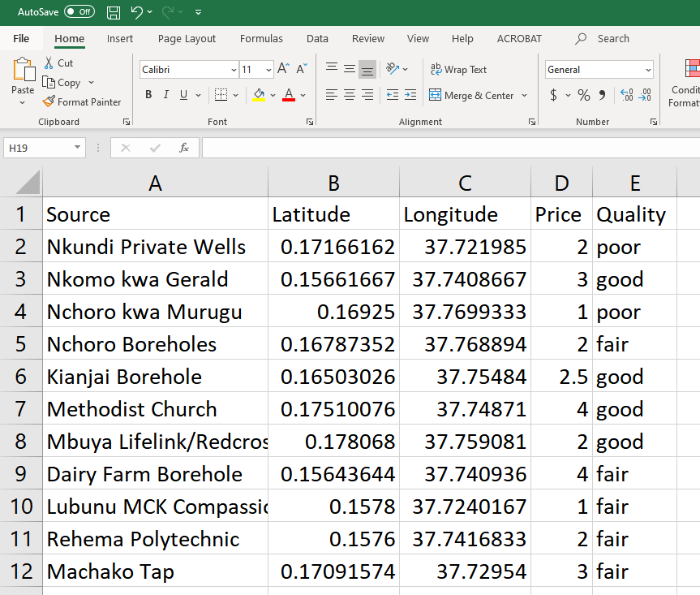The width and height of the screenshot is (700, 595).
Task: Click the Percent Style icon
Action: [583, 95]
